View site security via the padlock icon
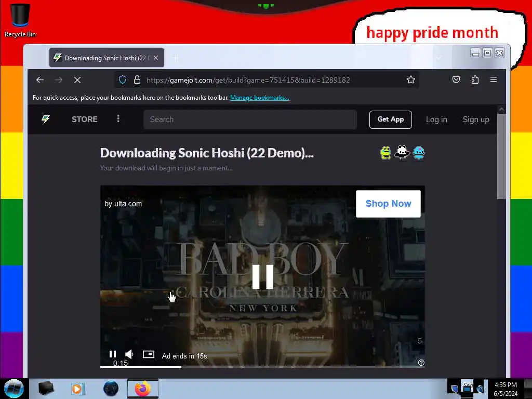Viewport: 532px width, 399px height. click(137, 79)
